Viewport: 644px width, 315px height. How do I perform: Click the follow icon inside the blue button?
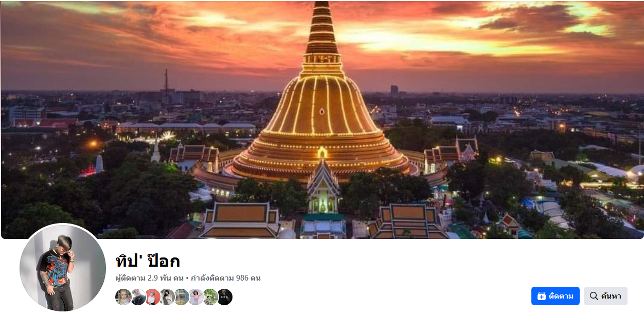coord(542,296)
